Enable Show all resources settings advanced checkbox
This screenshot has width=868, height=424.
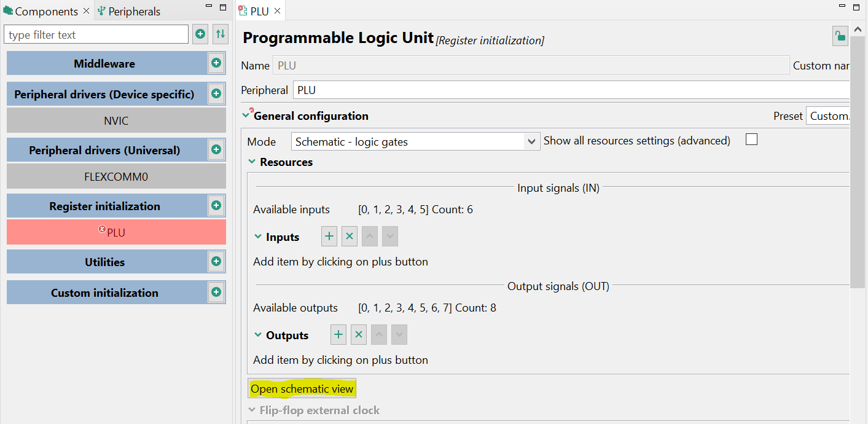tap(751, 139)
